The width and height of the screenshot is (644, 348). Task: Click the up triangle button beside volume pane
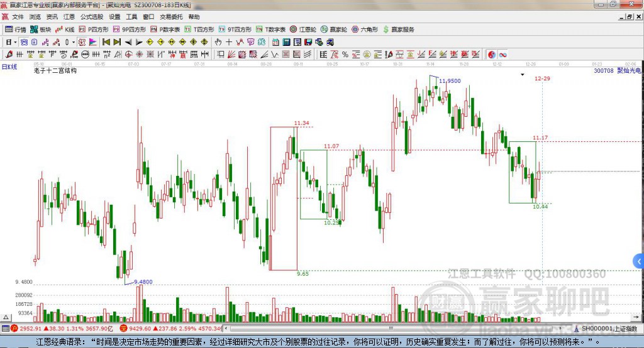[x=6, y=317]
